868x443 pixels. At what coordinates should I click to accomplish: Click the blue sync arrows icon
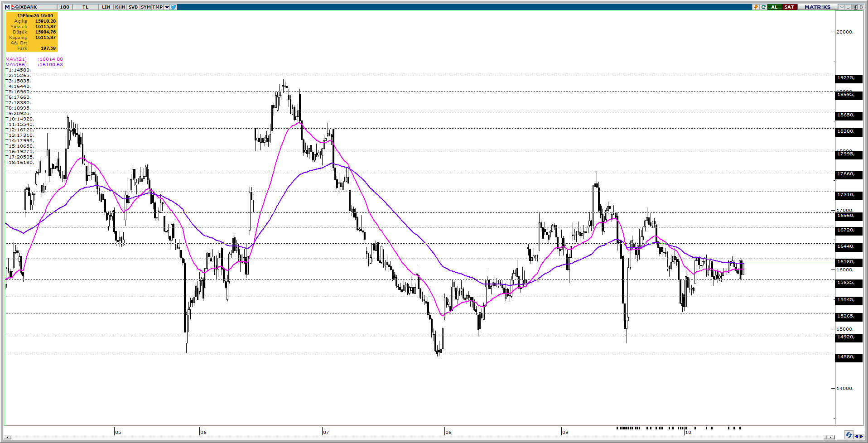pos(849,435)
